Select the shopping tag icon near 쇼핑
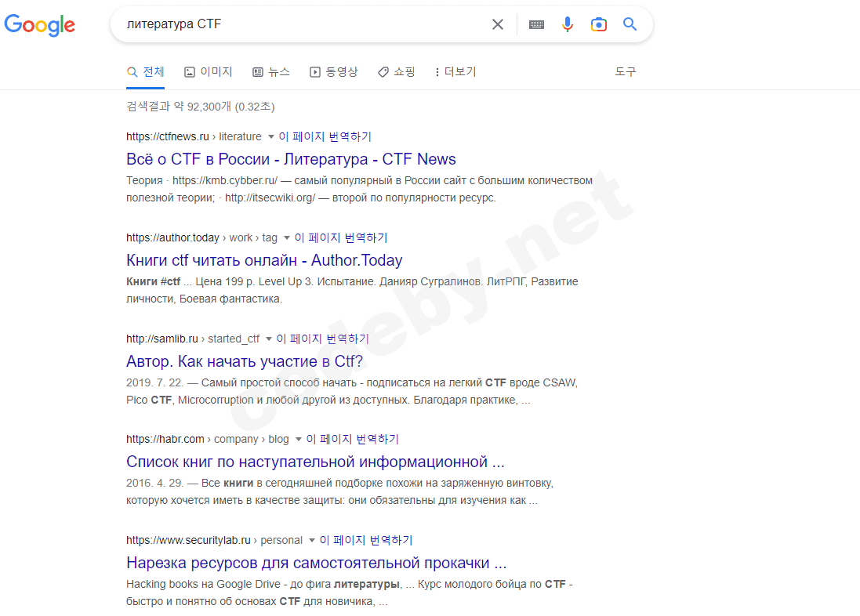Screen dimensions: 860x616 click(382, 71)
